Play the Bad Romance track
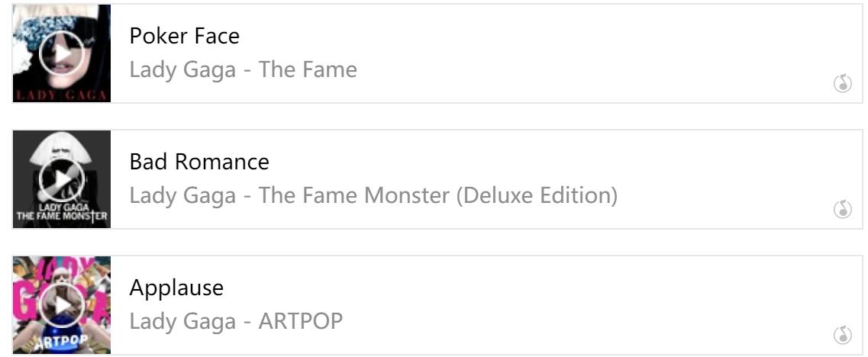Viewport: 868px width, 357px height. [61, 179]
